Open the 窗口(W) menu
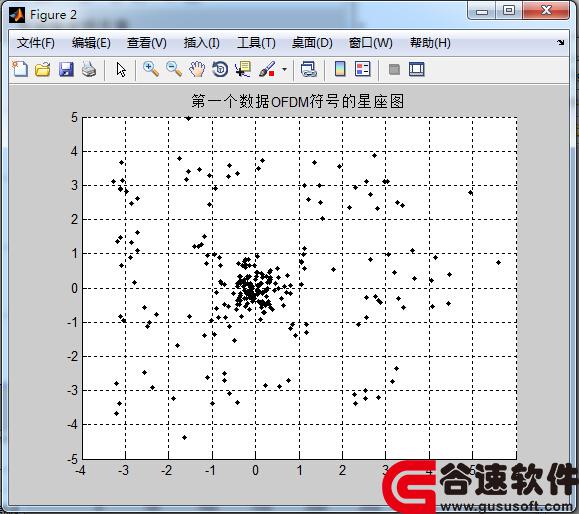The width and height of the screenshot is (579, 514). tap(371, 43)
